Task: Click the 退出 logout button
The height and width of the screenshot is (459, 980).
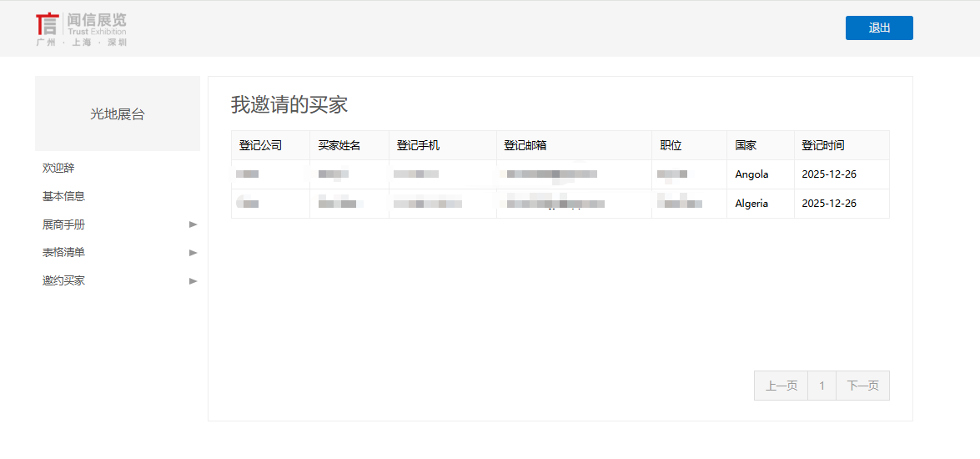Action: 879,28
